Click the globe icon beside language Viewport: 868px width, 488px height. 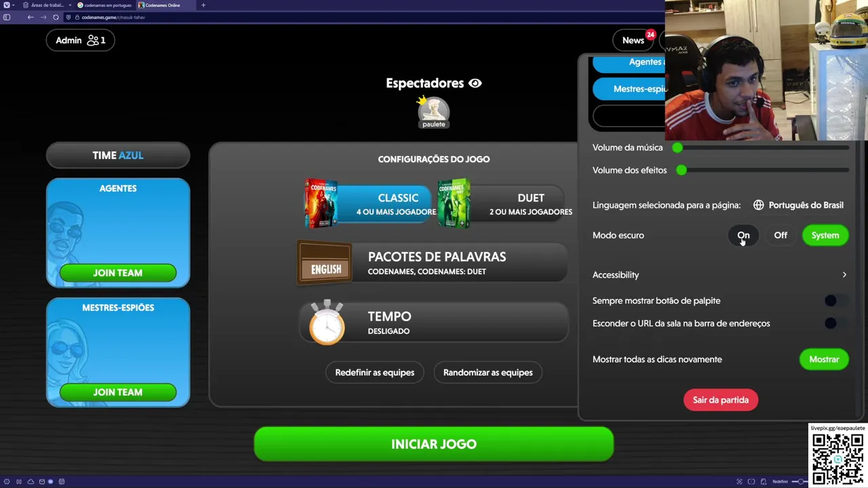pos(758,205)
